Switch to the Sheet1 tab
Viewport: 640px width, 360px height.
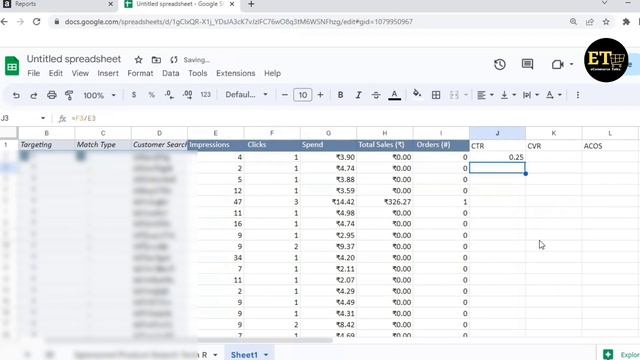click(244, 355)
